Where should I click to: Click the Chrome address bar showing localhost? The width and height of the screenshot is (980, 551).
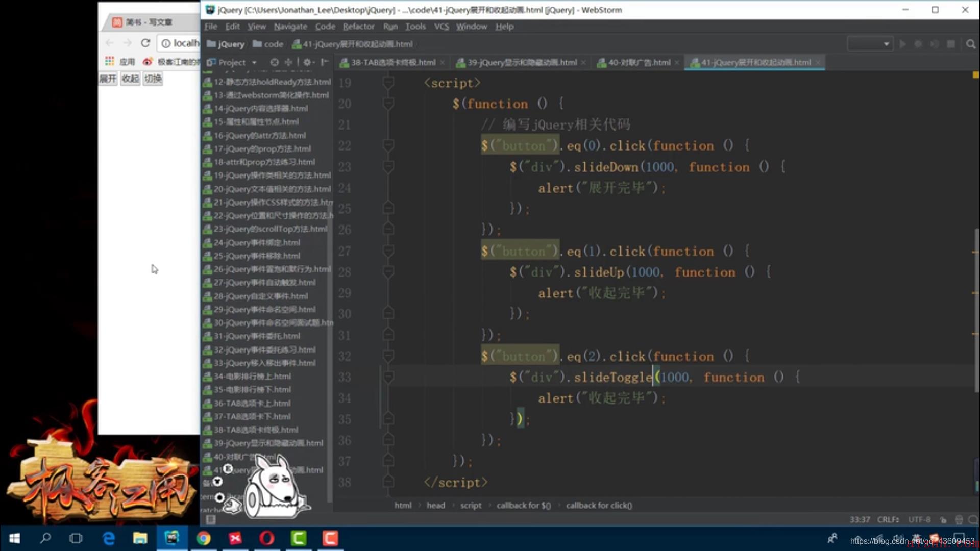pyautogui.click(x=179, y=43)
